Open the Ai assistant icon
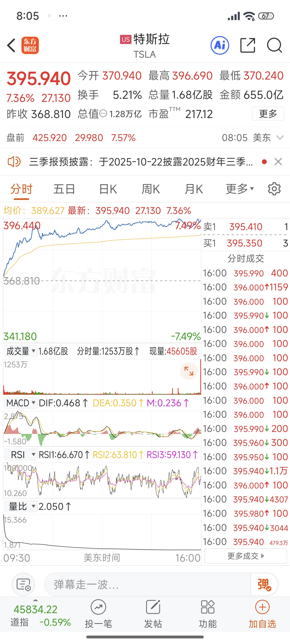Viewport: 290px width, 644px height. 220,46
